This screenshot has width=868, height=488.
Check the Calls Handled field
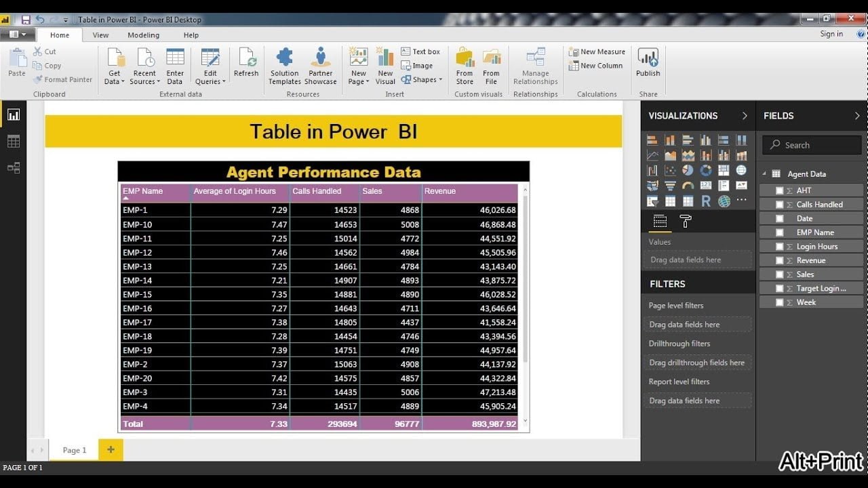click(780, 205)
